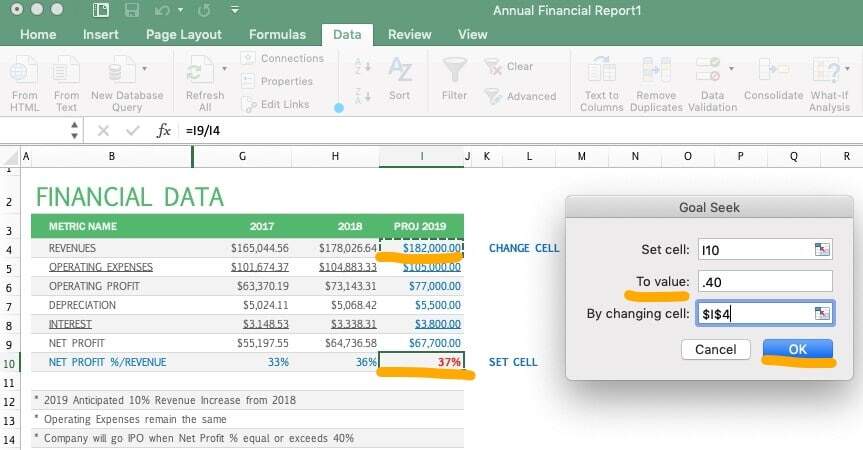Open the Review tab
Viewport: 863px width, 450px height.
409,35
